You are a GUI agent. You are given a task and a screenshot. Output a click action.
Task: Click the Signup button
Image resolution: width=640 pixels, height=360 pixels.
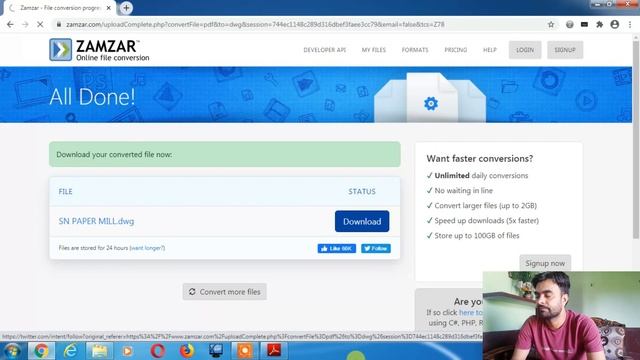point(565,50)
